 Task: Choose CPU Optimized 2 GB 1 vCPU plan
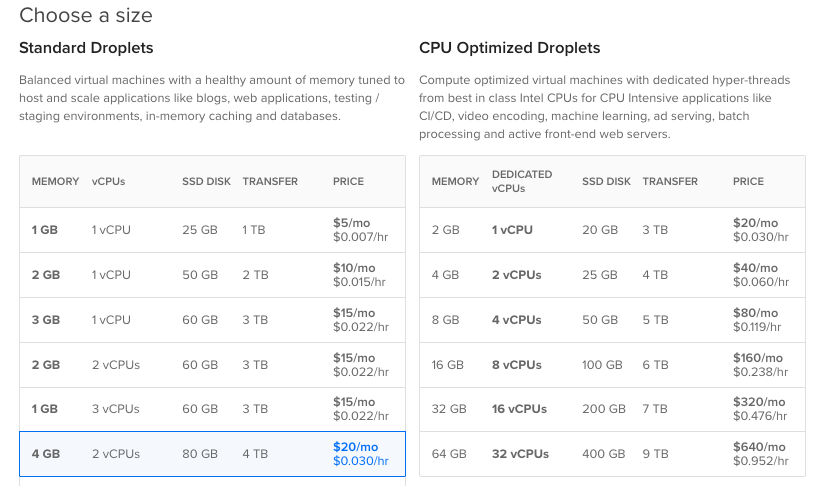coord(612,230)
